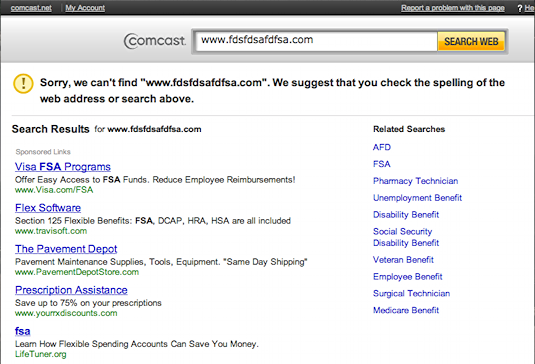Open Report a problem with this page
Screen dimensions: 535x364
pos(453,8)
